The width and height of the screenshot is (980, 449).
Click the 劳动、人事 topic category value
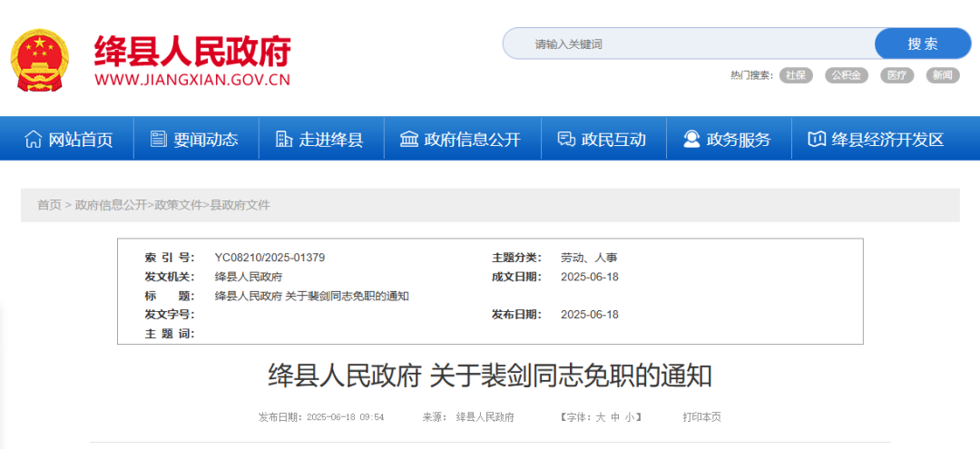pos(590,258)
